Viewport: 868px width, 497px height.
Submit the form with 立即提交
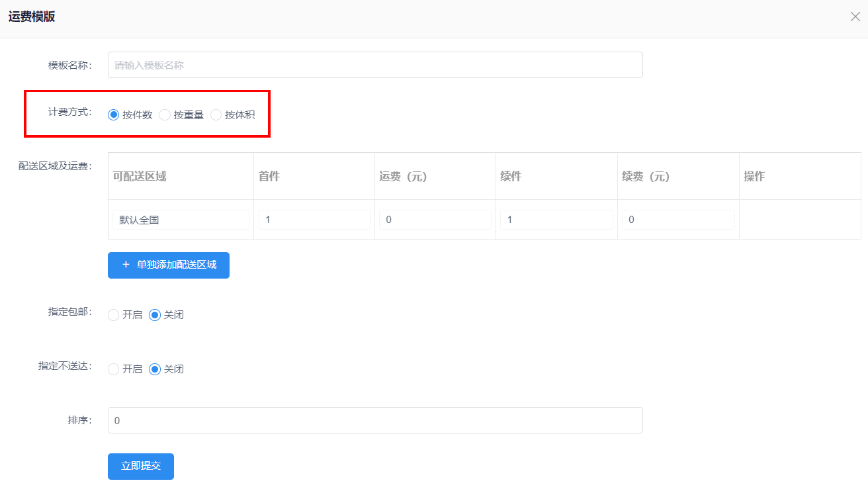pyautogui.click(x=141, y=466)
